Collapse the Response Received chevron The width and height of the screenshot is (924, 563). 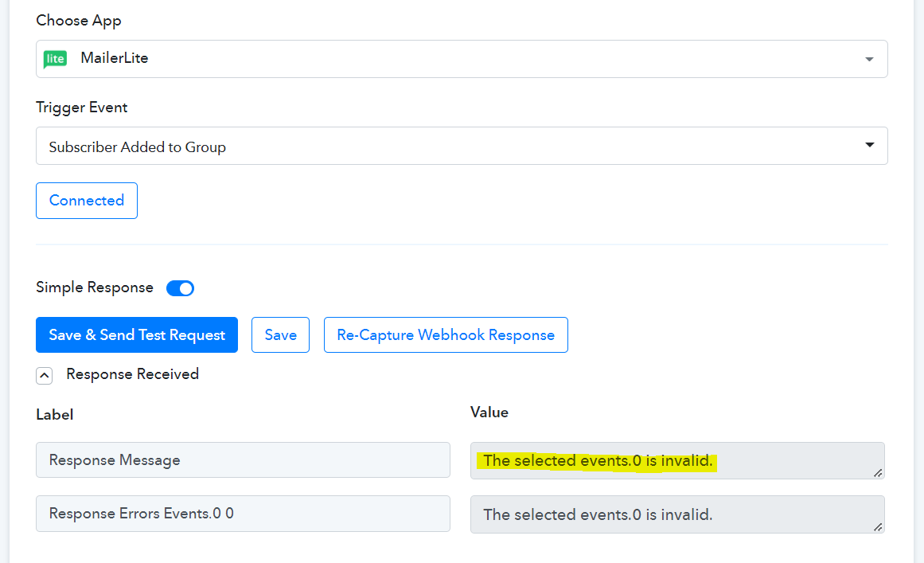tap(45, 375)
